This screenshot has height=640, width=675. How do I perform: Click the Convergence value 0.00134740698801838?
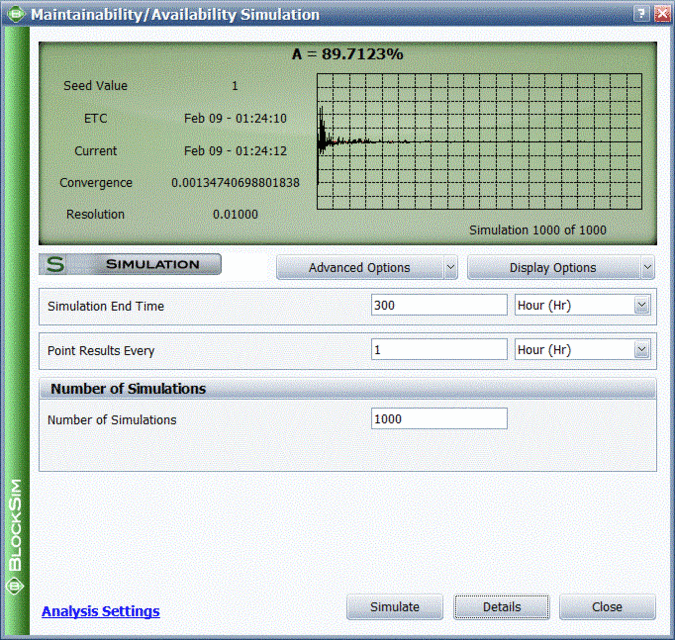[235, 182]
